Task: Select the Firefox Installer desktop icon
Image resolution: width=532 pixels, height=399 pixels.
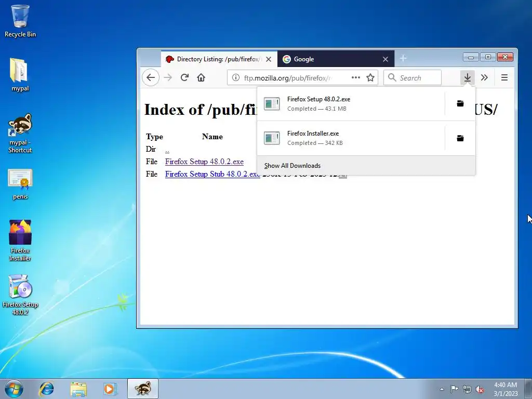Action: (x=20, y=240)
